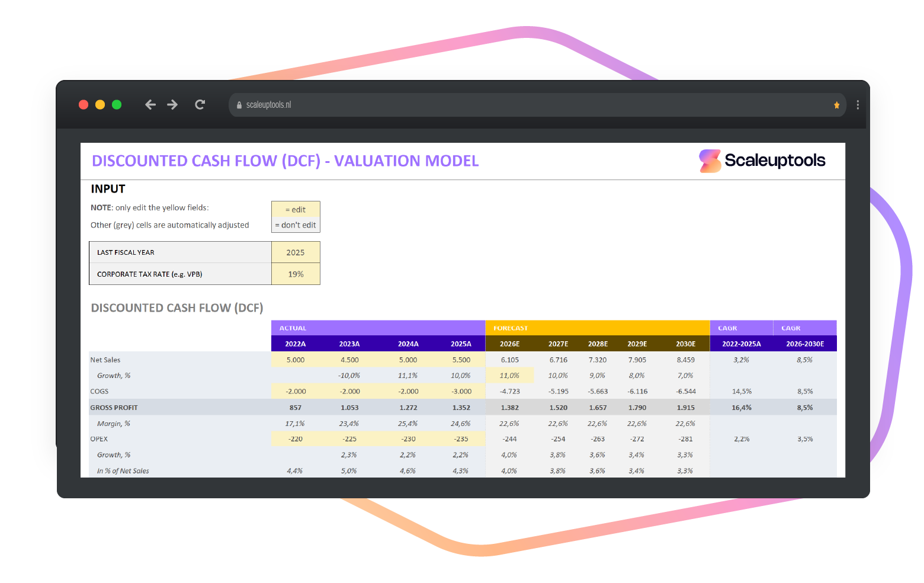Viewport: 924px width, 583px height.
Task: Click the padlock icon in the address bar
Action: pyautogui.click(x=239, y=104)
